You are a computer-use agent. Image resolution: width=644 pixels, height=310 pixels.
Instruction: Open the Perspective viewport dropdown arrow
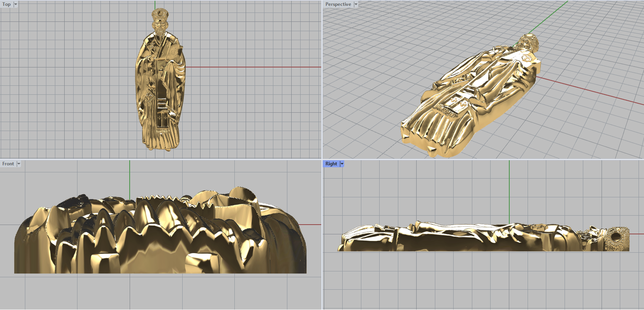pyautogui.click(x=356, y=4)
